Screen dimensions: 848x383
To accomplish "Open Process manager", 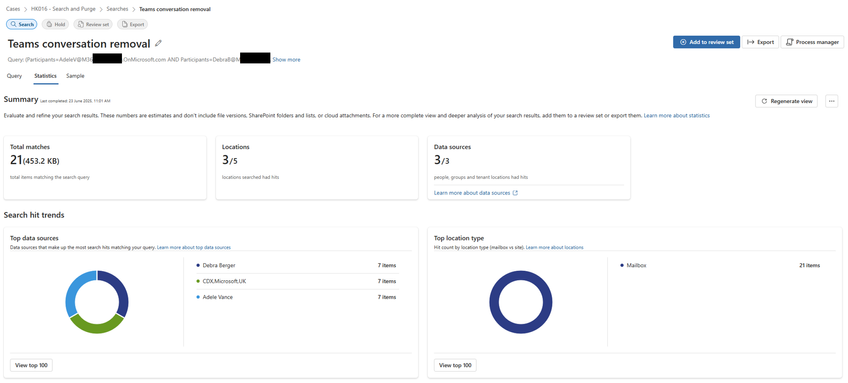I will point(812,42).
